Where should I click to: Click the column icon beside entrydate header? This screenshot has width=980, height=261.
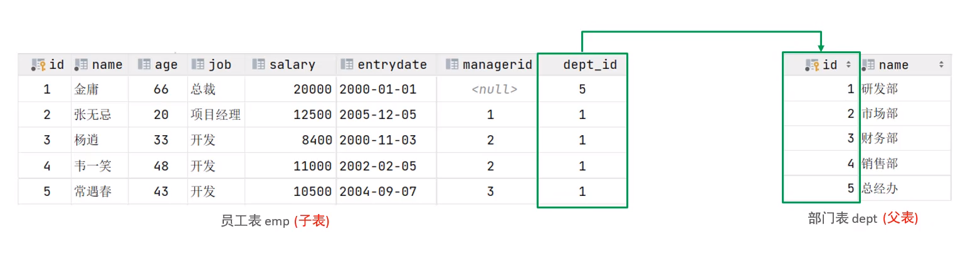347,64
